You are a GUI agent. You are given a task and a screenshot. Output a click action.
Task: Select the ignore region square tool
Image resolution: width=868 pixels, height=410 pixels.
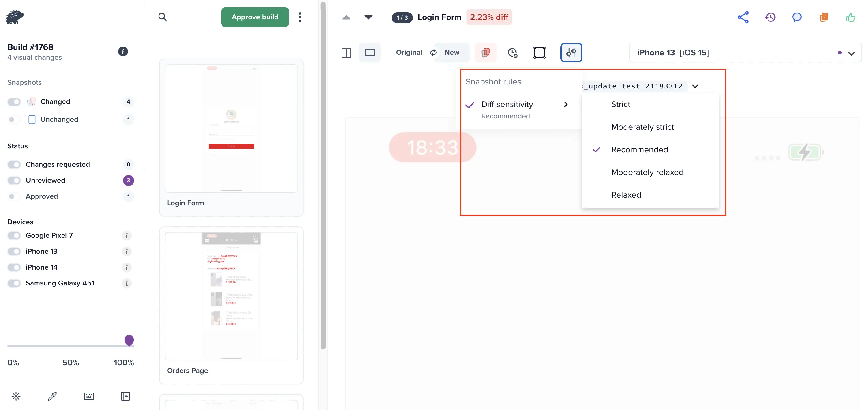pos(539,53)
